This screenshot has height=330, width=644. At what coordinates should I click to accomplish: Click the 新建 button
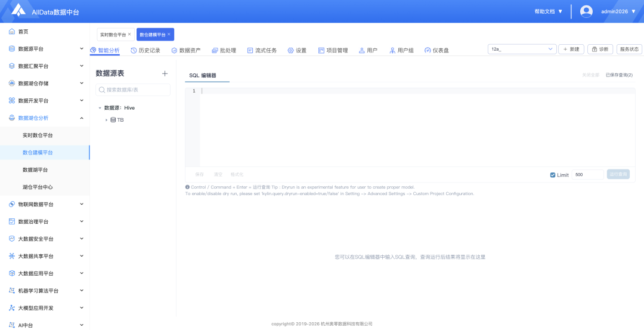coord(571,50)
